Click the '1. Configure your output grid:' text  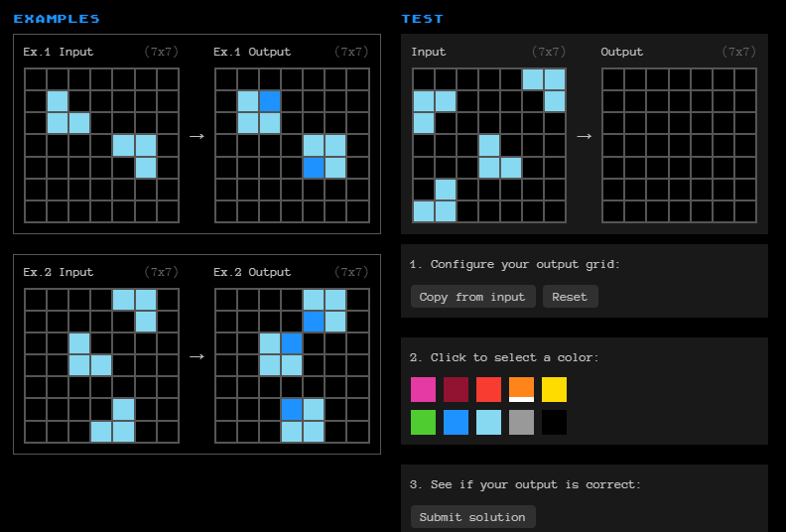[515, 264]
